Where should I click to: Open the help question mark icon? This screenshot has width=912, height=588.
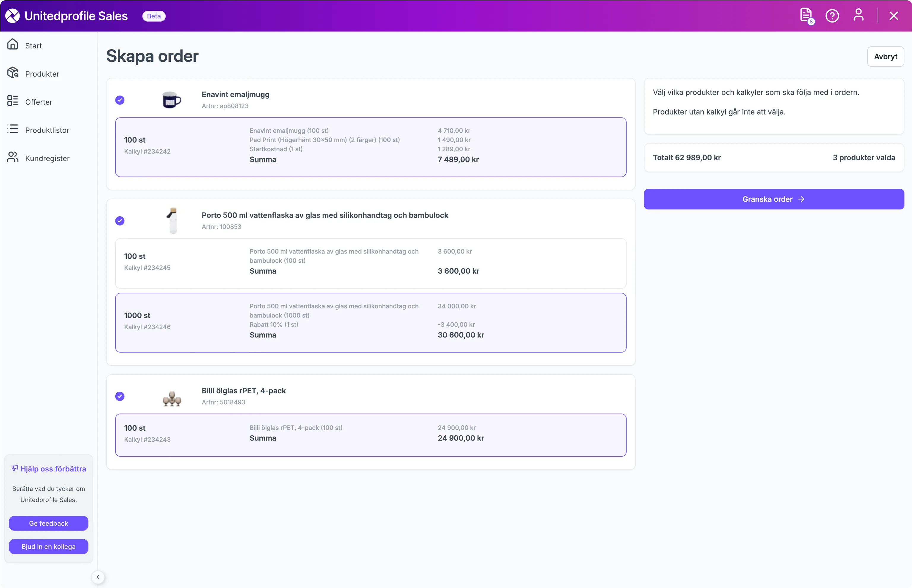(832, 16)
